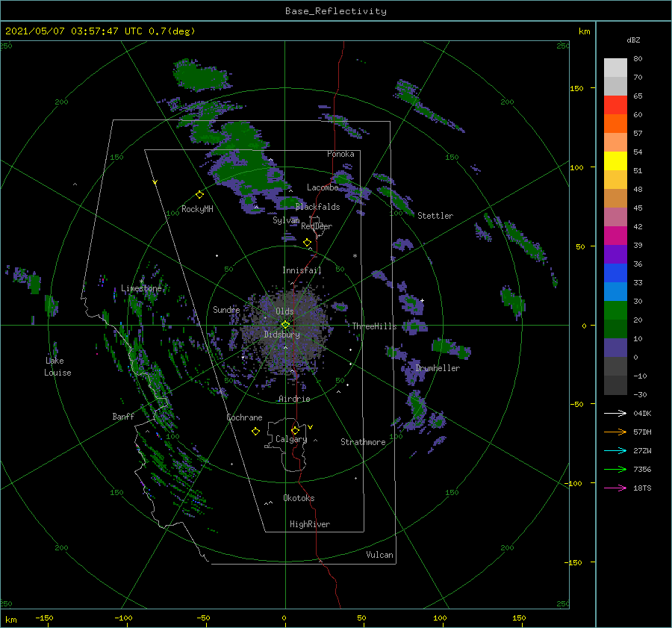Select the Innisfail label

[302, 270]
